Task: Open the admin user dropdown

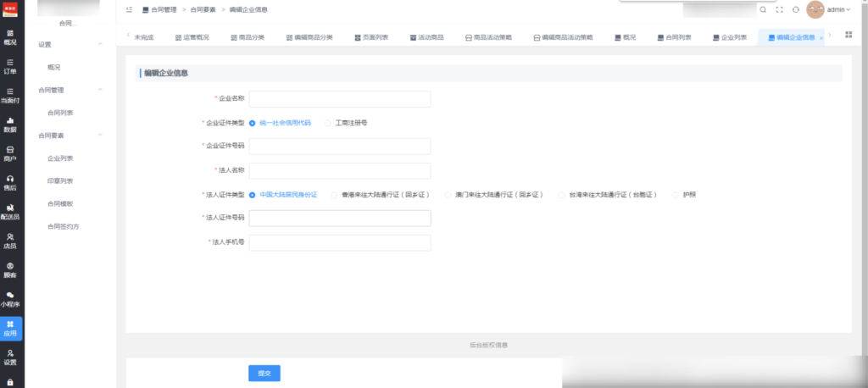Action: click(837, 9)
